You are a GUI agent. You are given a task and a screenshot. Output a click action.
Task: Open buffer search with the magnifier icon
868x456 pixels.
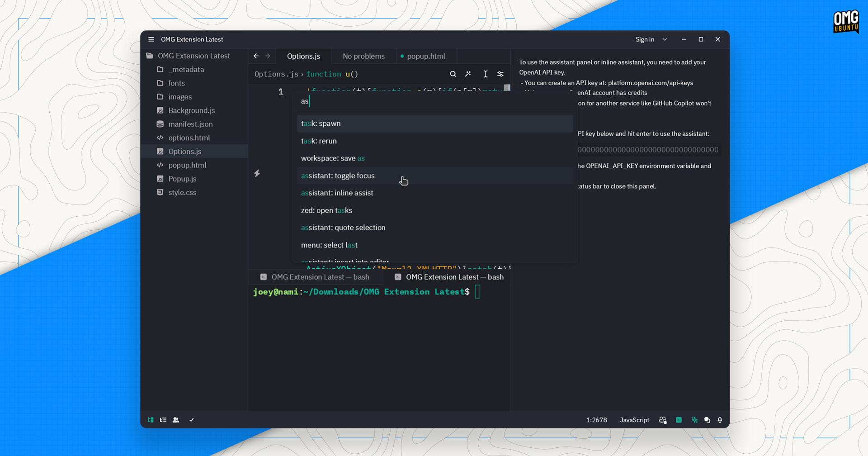tap(453, 74)
